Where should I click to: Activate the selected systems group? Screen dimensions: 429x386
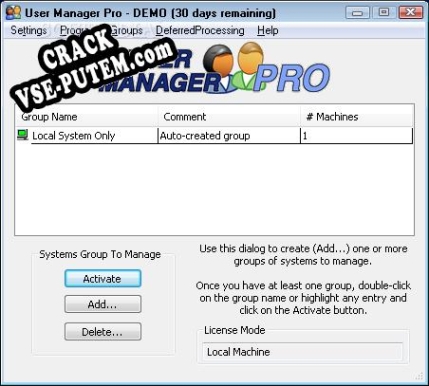pyautogui.click(x=103, y=278)
